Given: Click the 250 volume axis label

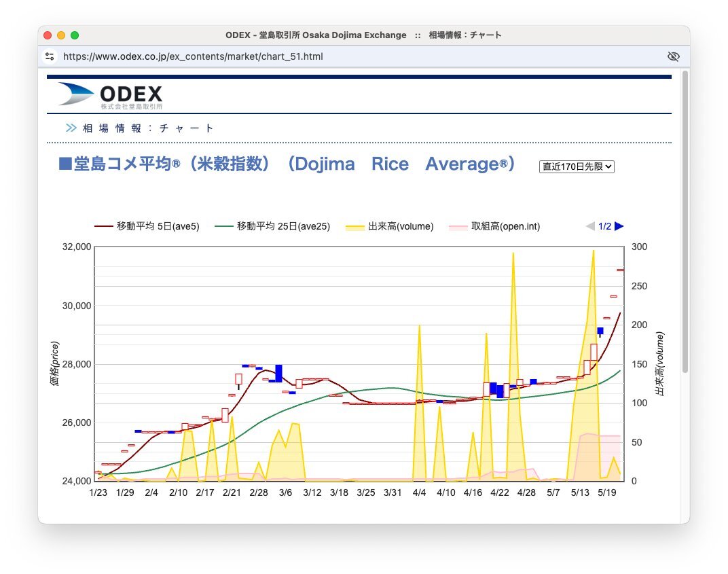Looking at the screenshot, I should [x=639, y=286].
